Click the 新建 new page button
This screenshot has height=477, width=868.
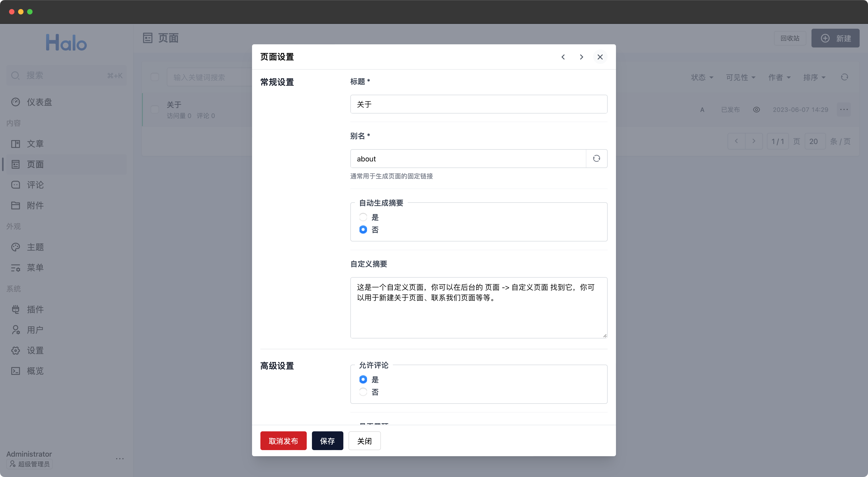click(835, 38)
